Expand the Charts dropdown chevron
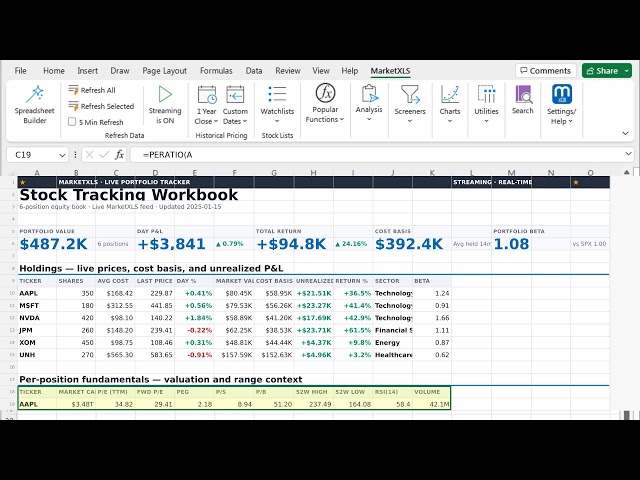Image resolution: width=640 pixels, height=480 pixels. [450, 121]
